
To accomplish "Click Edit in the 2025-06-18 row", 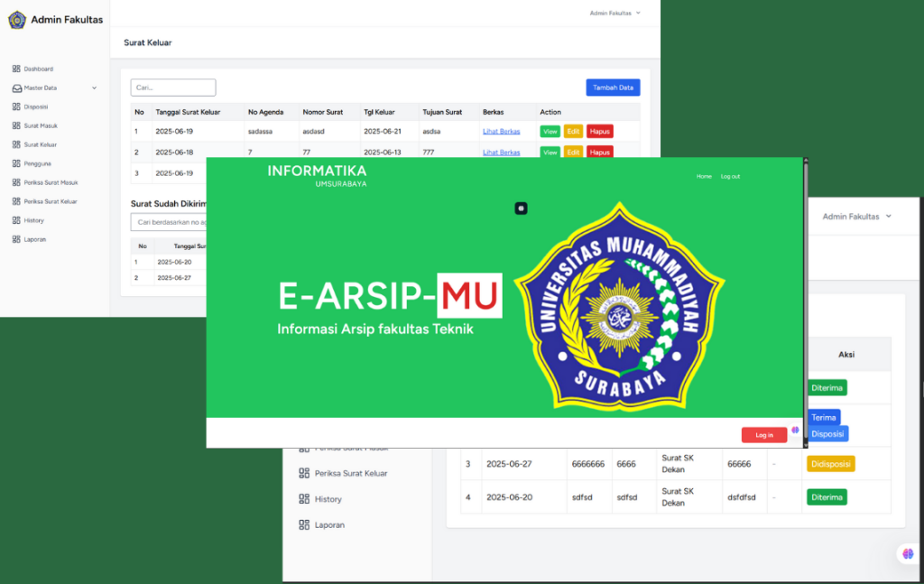I will (x=573, y=152).
